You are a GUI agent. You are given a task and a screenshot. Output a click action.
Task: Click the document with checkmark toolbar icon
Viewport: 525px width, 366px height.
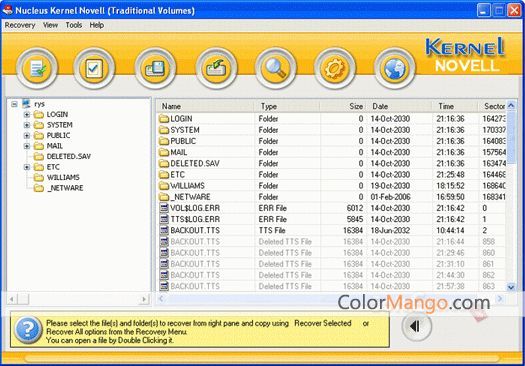[x=37, y=68]
